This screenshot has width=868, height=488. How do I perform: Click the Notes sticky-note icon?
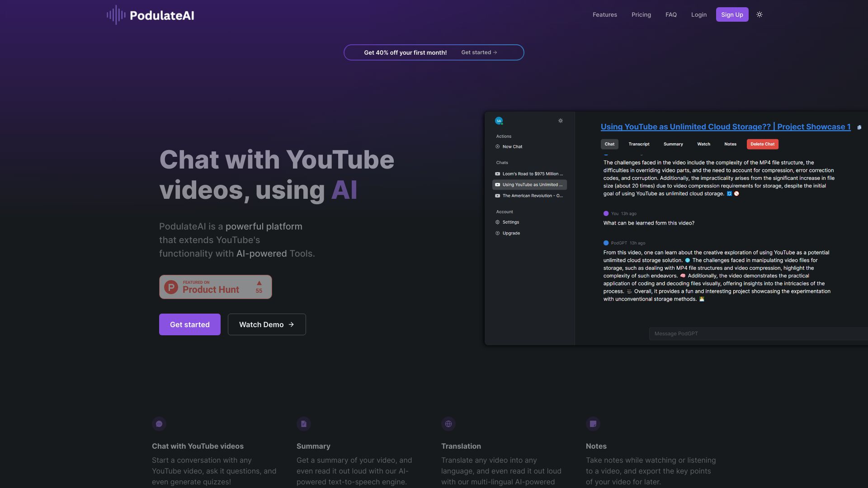point(593,424)
